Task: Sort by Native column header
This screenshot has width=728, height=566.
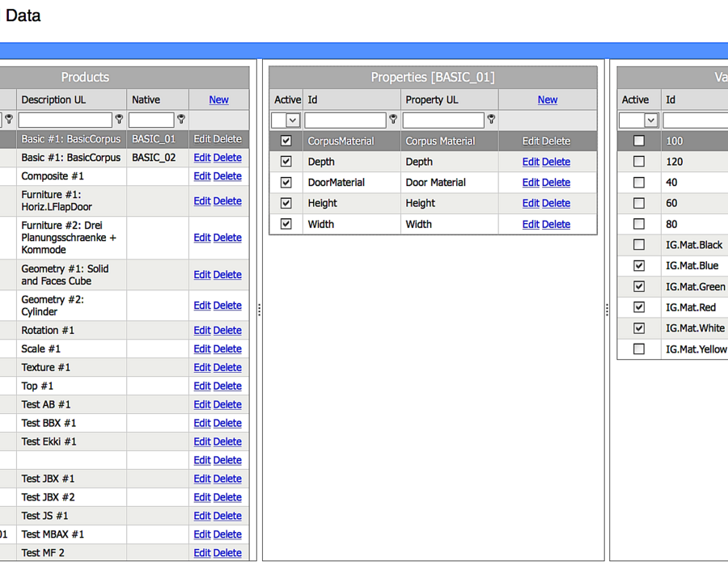Action: click(146, 99)
